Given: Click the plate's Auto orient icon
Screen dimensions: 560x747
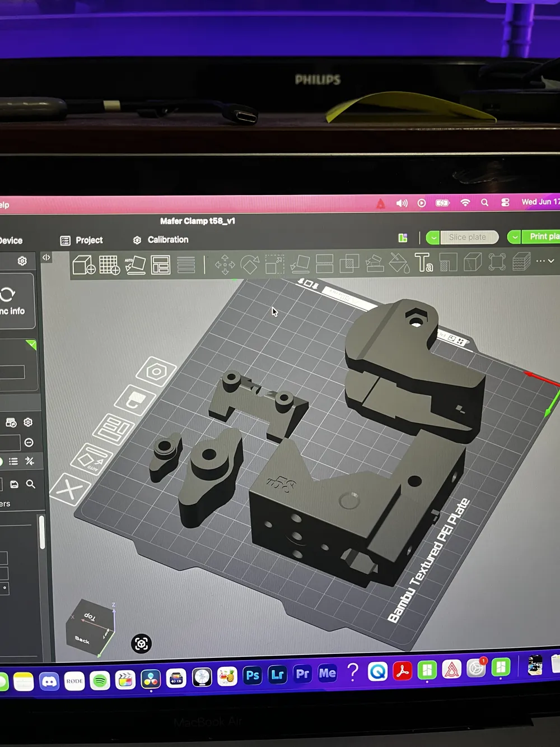Looking at the screenshot, I should [92, 459].
